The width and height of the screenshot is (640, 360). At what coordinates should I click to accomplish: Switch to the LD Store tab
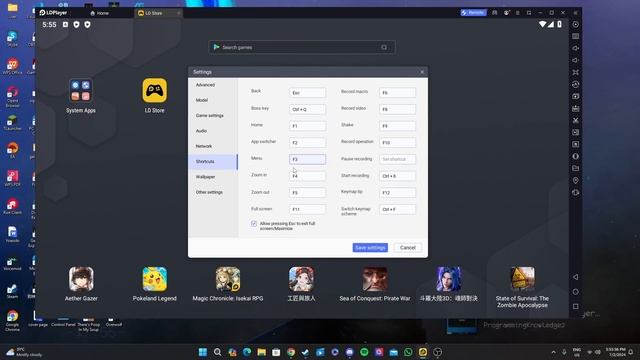(x=158, y=13)
